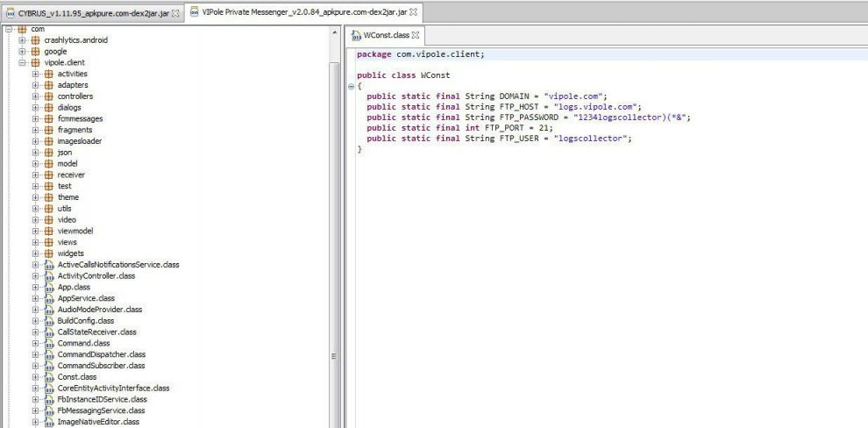Close the WConst.class editor tab
This screenshot has height=428, width=868.
coord(416,35)
